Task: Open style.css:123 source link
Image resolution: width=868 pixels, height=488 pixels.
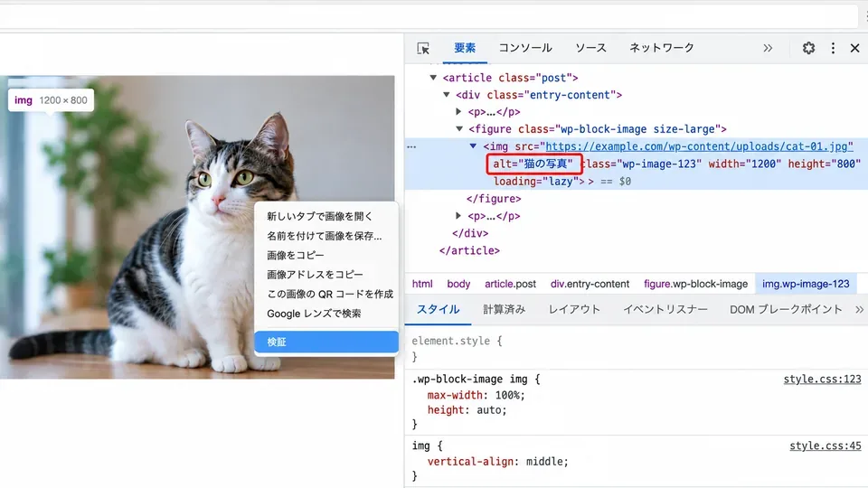Action: [x=822, y=379]
